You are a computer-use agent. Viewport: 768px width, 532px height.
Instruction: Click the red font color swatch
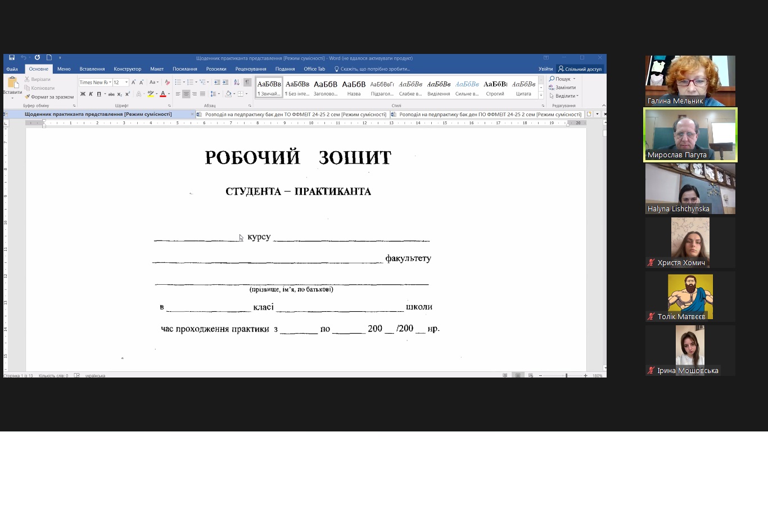[162, 94]
